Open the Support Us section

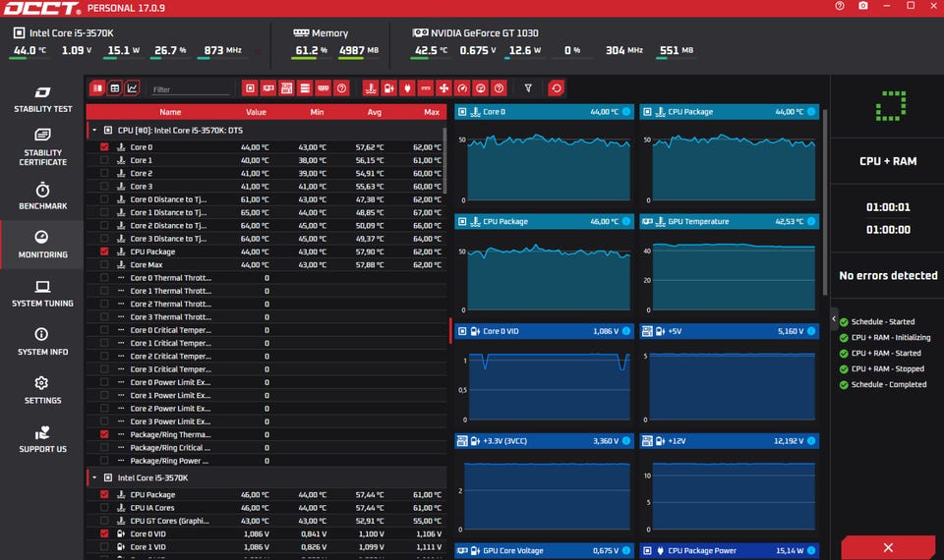tap(42, 439)
